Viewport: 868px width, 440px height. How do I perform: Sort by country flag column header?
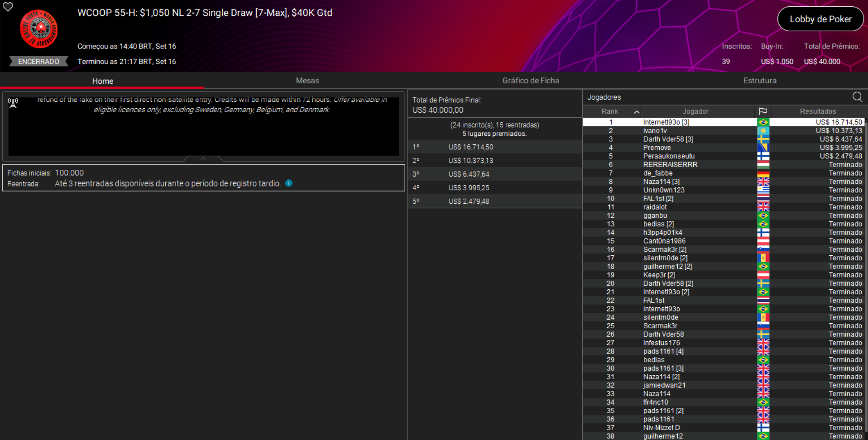(x=763, y=111)
